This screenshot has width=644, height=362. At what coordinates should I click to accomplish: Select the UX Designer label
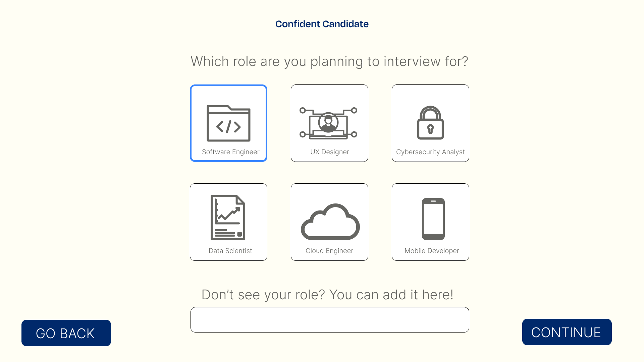(330, 152)
